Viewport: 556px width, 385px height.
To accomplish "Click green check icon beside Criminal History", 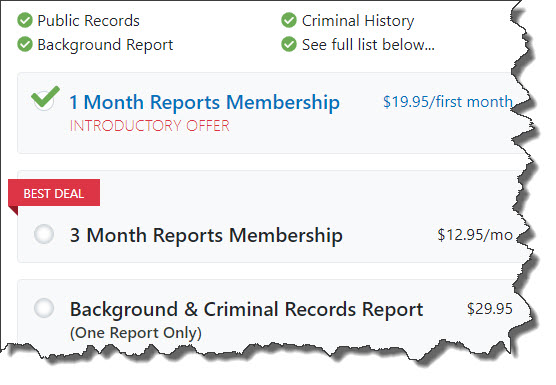I will tap(289, 20).
